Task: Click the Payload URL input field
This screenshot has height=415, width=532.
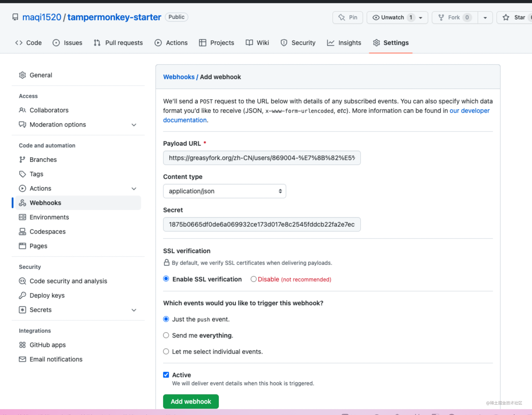Action: 262,158
